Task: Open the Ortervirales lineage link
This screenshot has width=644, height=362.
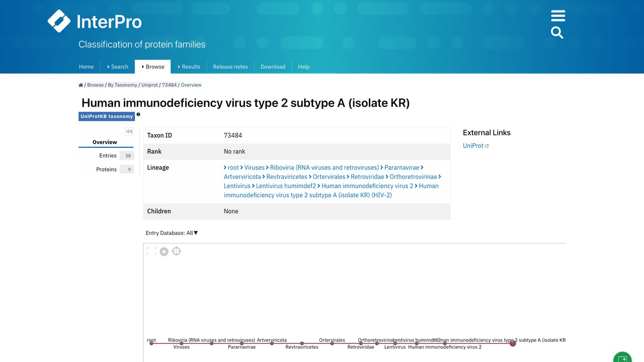Action: coord(329,176)
